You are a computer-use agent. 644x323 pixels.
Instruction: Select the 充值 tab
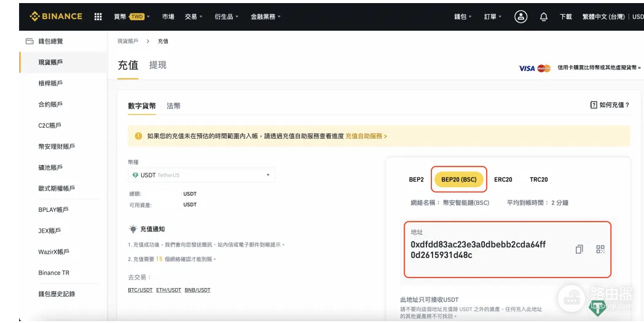tap(128, 65)
